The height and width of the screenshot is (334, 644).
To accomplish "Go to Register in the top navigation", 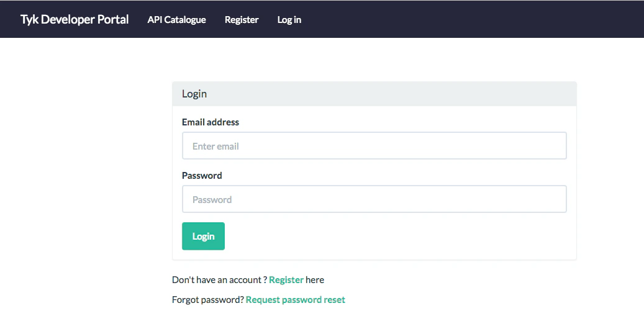I will tap(242, 20).
